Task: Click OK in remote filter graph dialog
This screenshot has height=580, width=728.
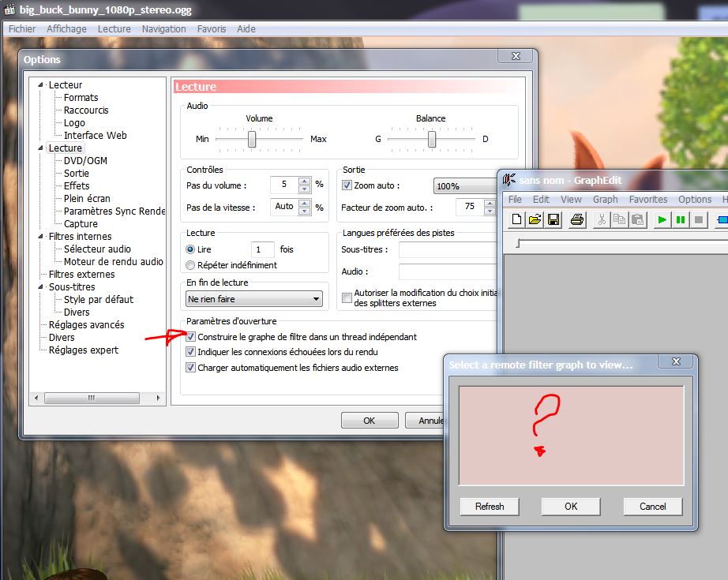Action: click(x=571, y=507)
